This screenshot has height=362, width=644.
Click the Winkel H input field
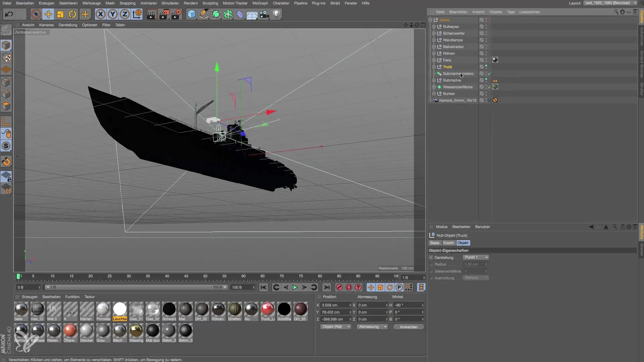coord(409,305)
